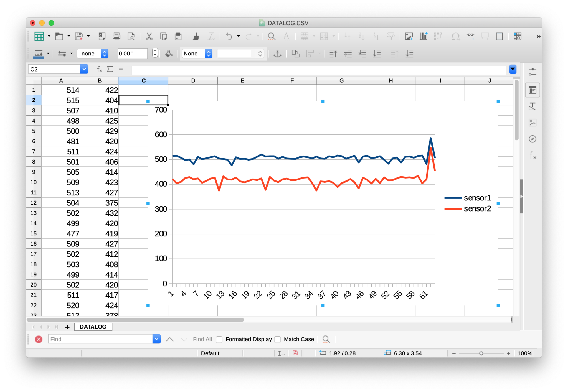Click the Undo arrow icon

229,36
